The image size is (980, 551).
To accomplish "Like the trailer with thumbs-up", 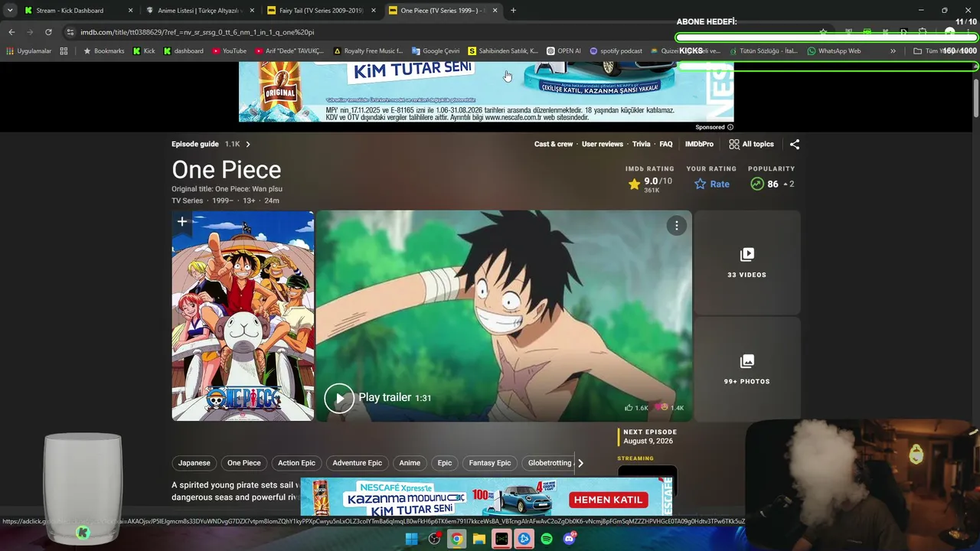I will pos(636,408).
